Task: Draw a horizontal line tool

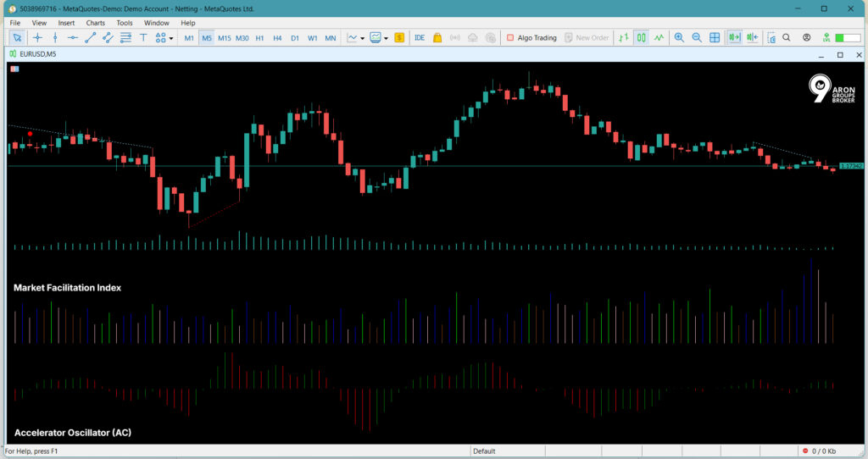Action: [73, 37]
